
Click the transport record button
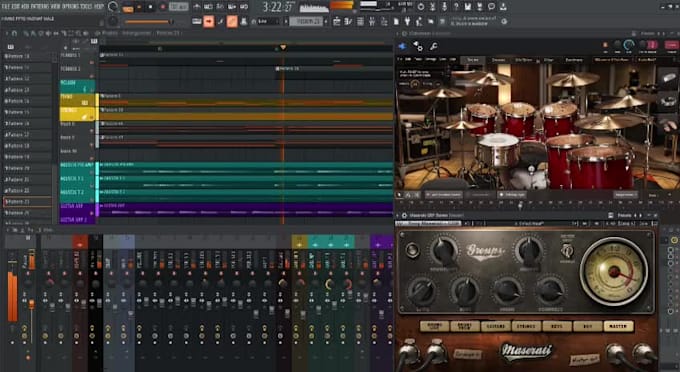click(x=163, y=7)
